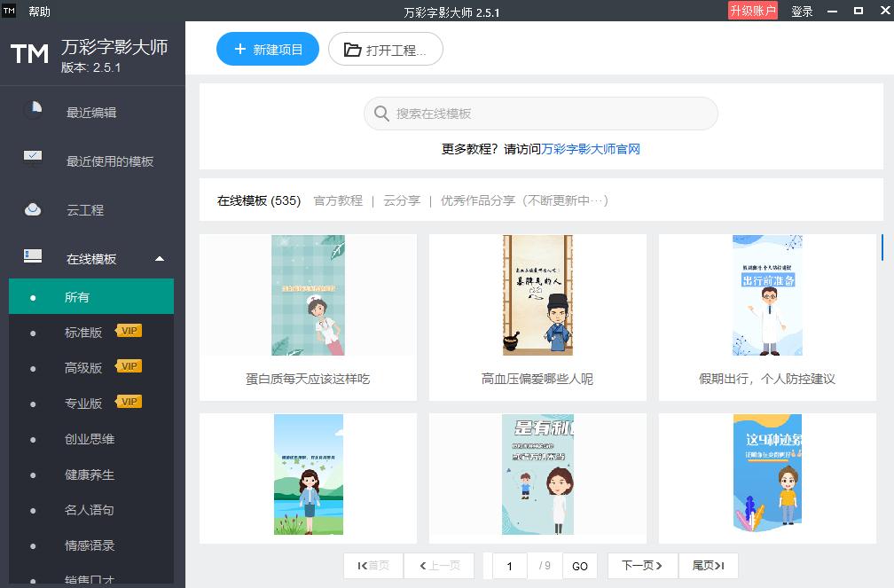Select the 所有 (All) template category
Viewport: 894px width, 588px height.
pyautogui.click(x=77, y=297)
